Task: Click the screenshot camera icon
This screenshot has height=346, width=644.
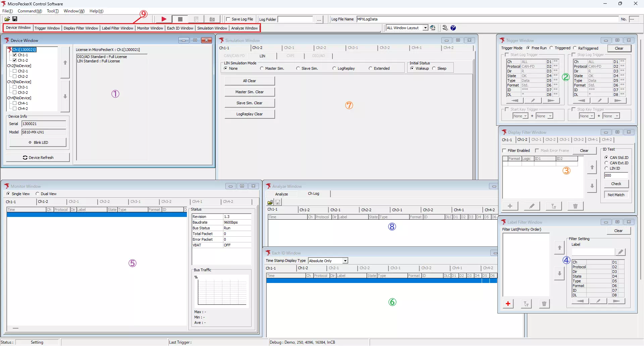Action: (212, 19)
